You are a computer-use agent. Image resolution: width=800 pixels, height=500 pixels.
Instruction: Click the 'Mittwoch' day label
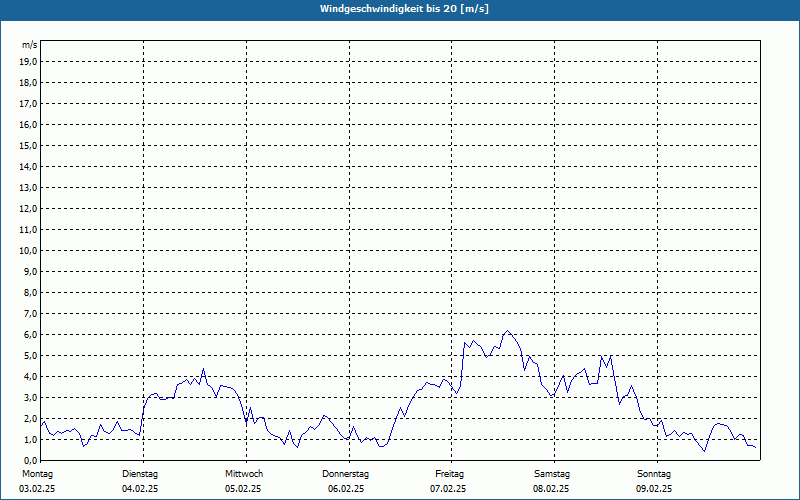[x=244, y=474]
